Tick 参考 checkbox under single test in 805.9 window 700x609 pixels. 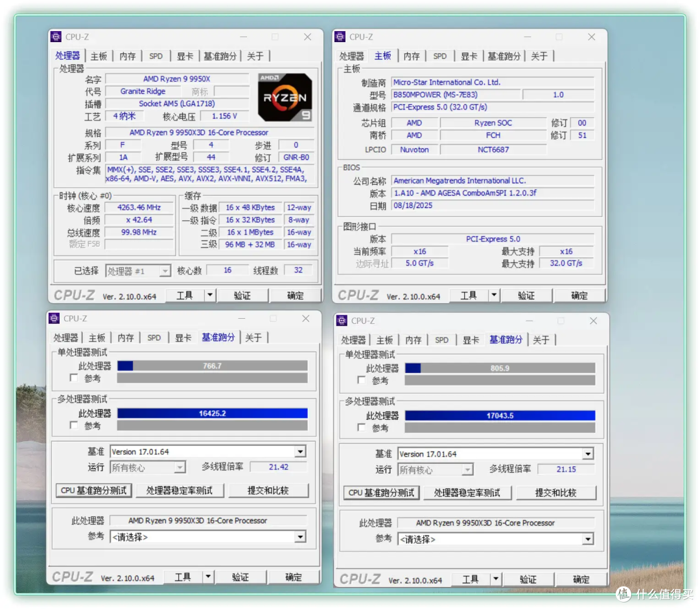[361, 380]
